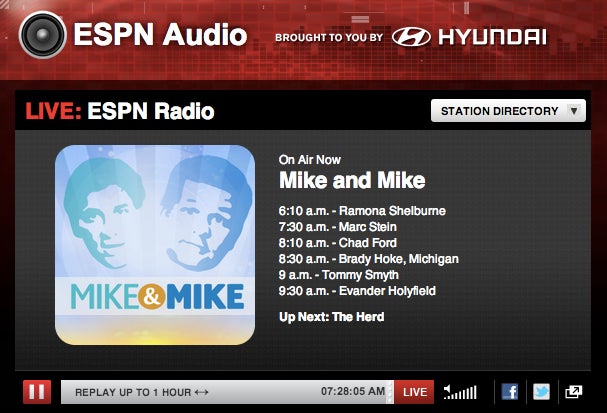Click the 'On Air Now' label

point(310,160)
